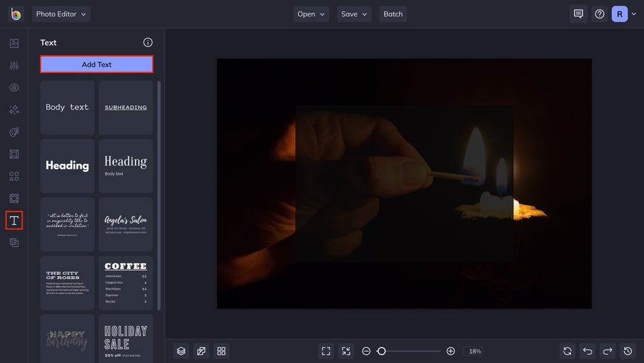Select the Body text preset
Viewport: 644px width, 363px height.
[68, 108]
